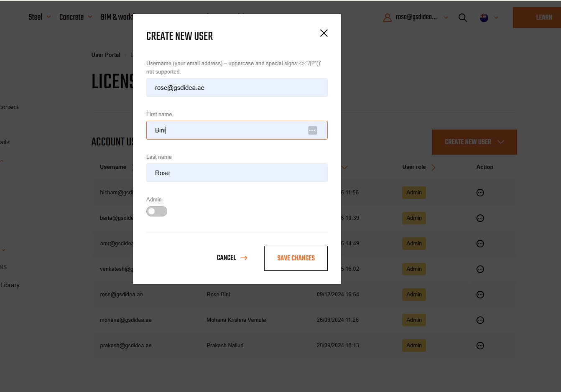561x392 pixels.
Task: Click the SAVE CHANGES button
Action: click(x=296, y=258)
